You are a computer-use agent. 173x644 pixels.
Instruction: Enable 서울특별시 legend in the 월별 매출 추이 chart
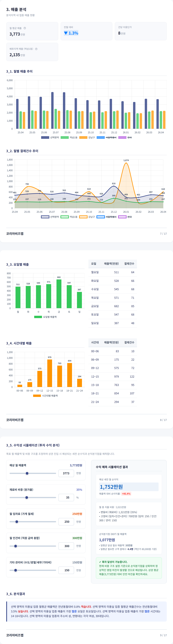pos(107,137)
